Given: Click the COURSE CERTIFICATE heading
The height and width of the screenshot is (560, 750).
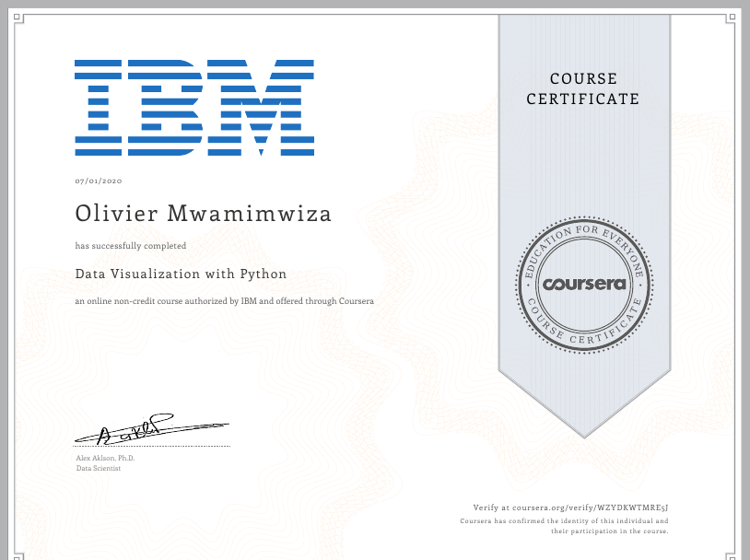Looking at the screenshot, I should point(583,89).
